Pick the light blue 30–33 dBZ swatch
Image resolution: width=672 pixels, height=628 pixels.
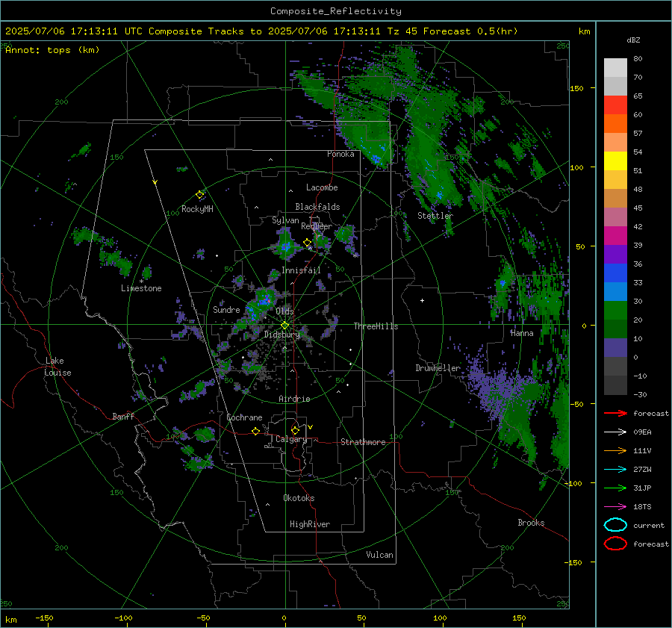pos(615,291)
